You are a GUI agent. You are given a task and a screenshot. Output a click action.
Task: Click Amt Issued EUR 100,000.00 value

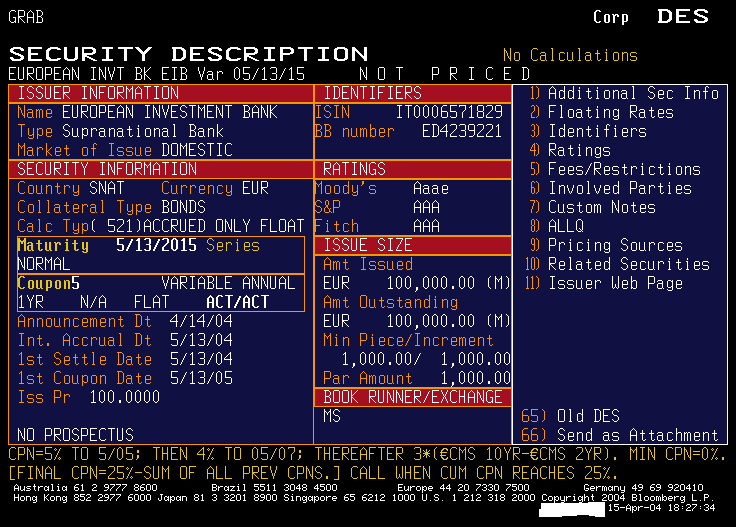point(417,283)
